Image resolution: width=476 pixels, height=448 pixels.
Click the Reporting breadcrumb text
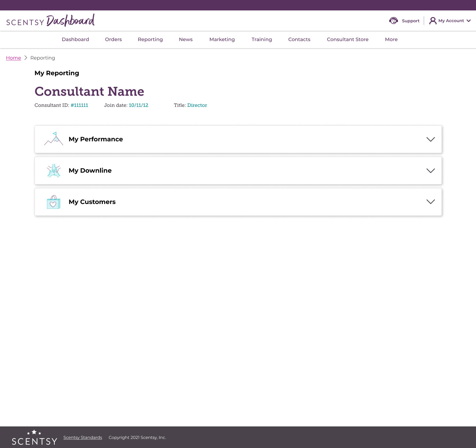[x=43, y=58]
